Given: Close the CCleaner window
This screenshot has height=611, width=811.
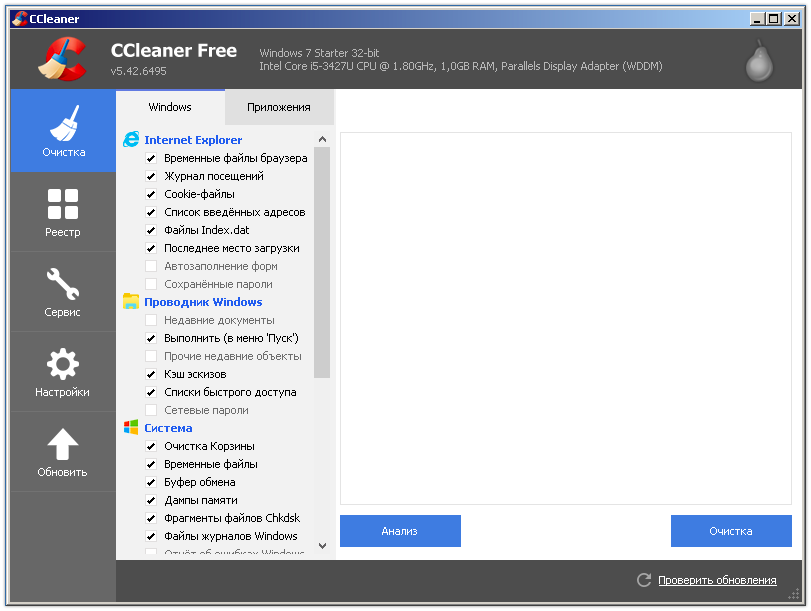Looking at the screenshot, I should coord(791,19).
